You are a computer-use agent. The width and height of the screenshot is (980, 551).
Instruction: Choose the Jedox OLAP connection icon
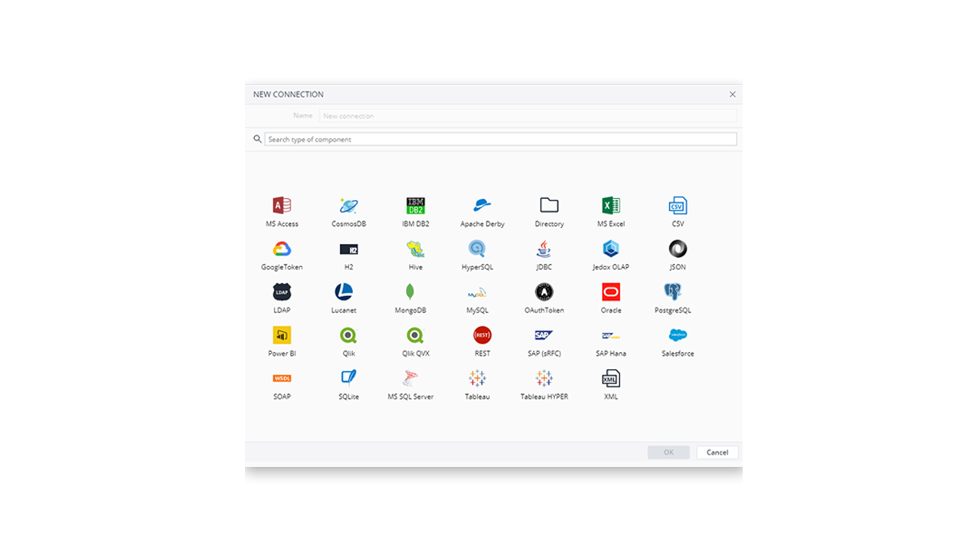point(611,249)
